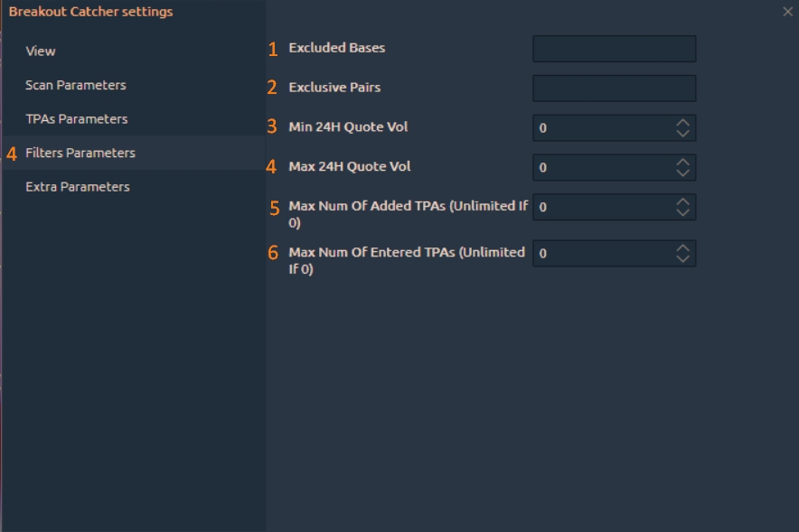
Task: Decrease Max 24H Quote Vol with down arrow
Action: [x=682, y=173]
